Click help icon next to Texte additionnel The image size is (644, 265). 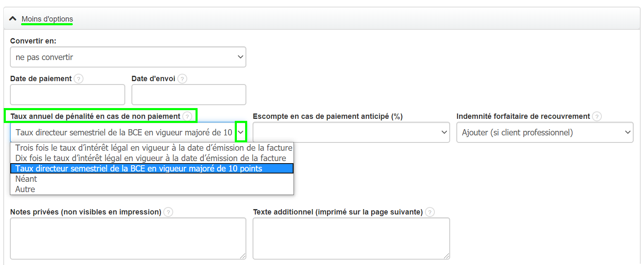[429, 212]
